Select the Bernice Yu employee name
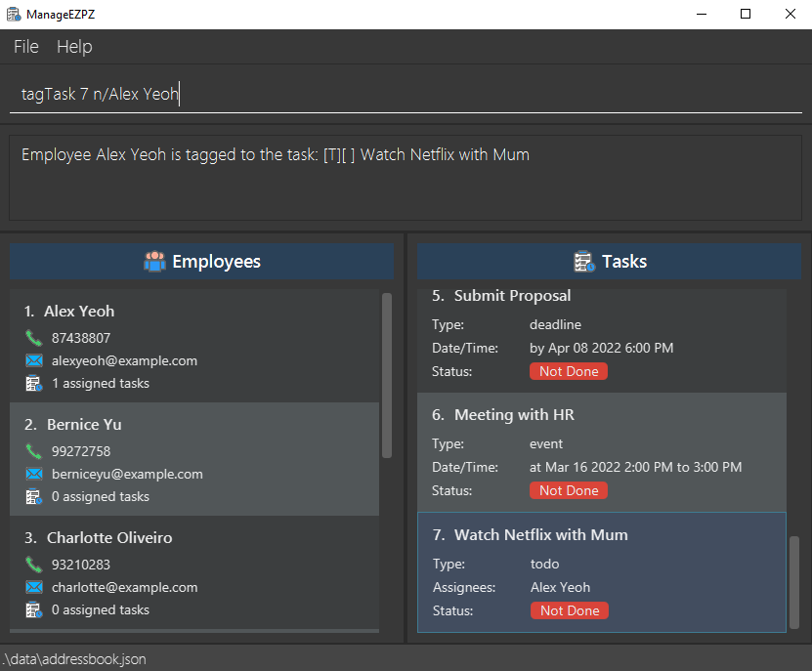 pyautogui.click(x=84, y=425)
